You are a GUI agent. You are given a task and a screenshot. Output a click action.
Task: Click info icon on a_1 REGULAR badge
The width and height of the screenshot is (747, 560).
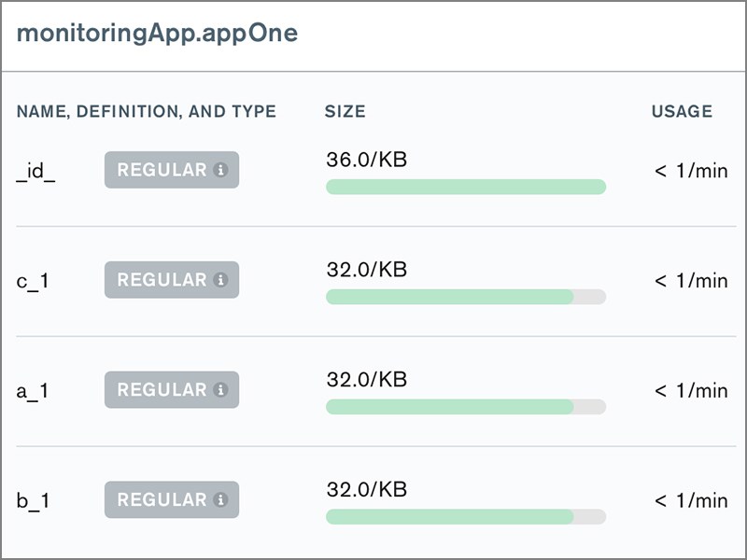click(220, 390)
